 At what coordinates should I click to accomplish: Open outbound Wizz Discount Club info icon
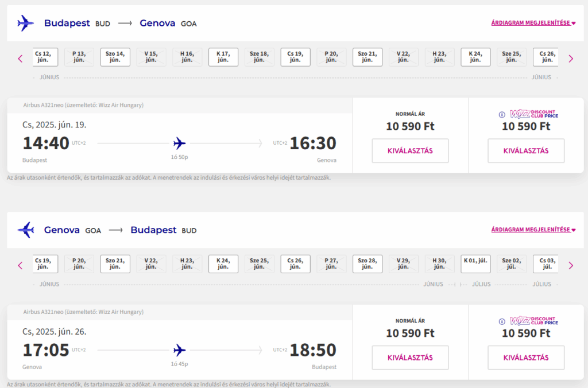502,115
